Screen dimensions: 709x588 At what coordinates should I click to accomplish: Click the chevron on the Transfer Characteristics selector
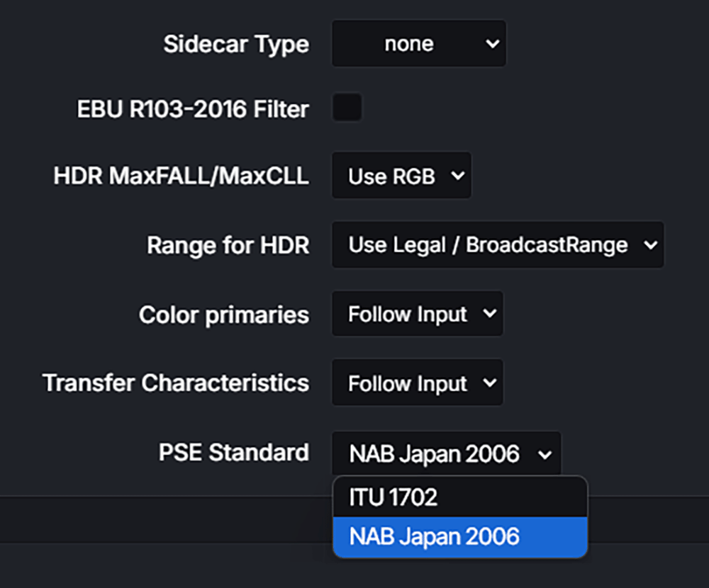490,383
